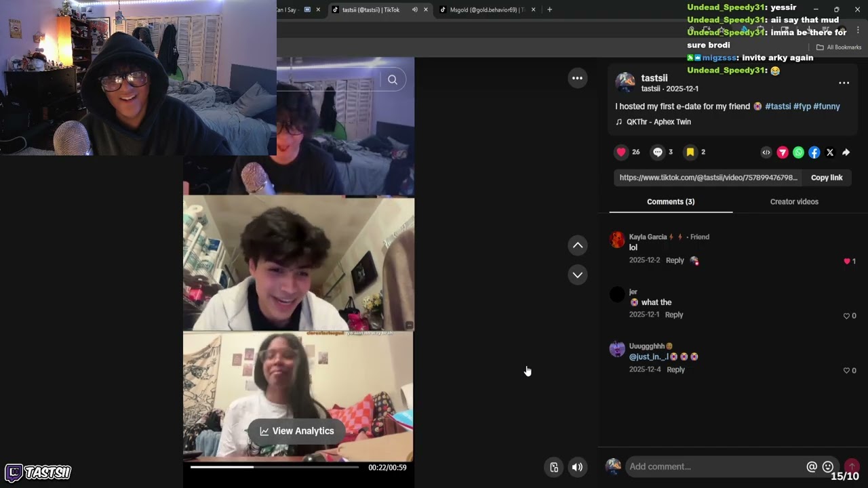Click the #tastsi hashtag
Viewport: 868px width, 488px height.
778,106
